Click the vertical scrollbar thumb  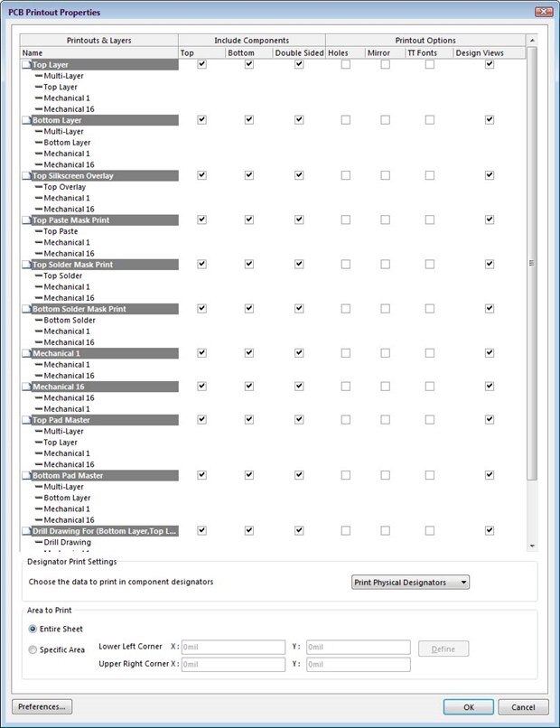click(532, 263)
